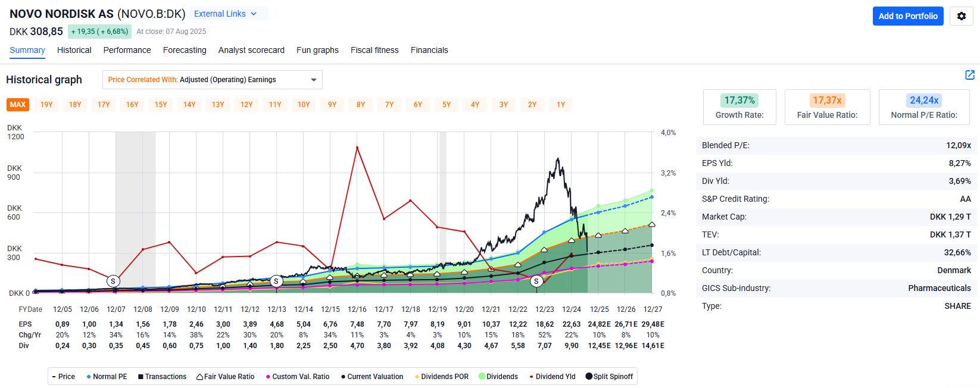980x388 pixels.
Task: Click the Blended P/E value 12,09x
Action: [x=959, y=145]
